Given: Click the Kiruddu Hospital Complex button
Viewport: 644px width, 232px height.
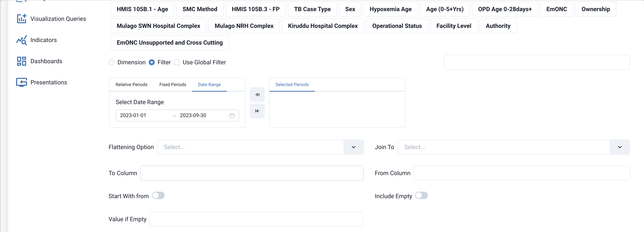Looking at the screenshot, I should point(323,26).
